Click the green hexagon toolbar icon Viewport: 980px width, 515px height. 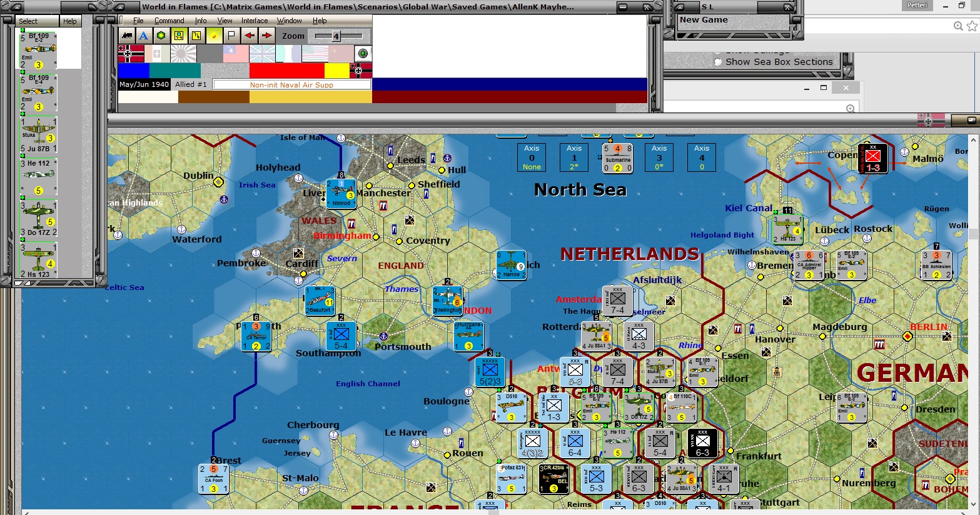click(x=161, y=36)
